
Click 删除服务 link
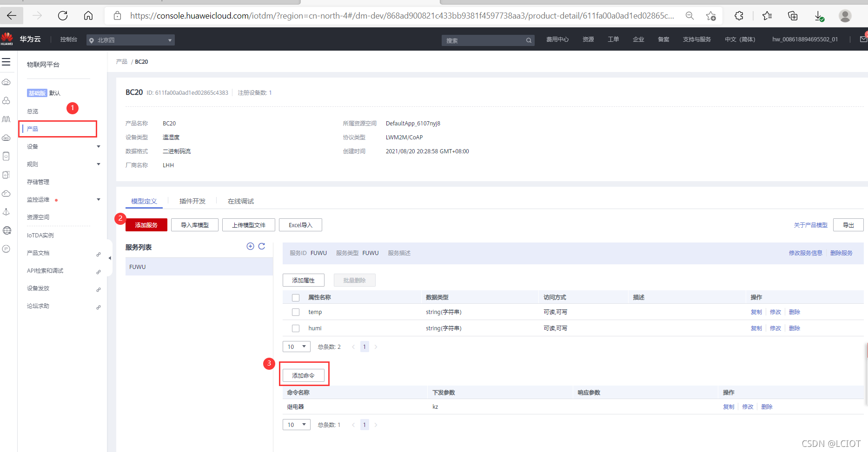point(841,253)
